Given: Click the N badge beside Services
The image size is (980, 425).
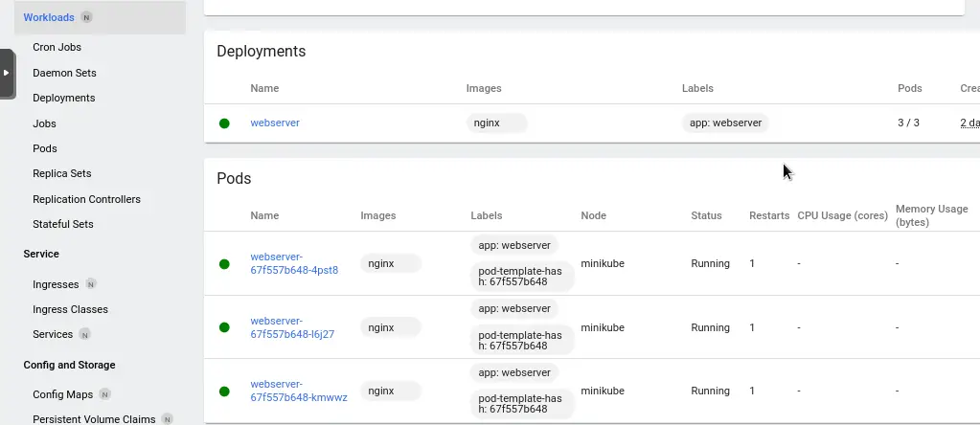Looking at the screenshot, I should [85, 334].
